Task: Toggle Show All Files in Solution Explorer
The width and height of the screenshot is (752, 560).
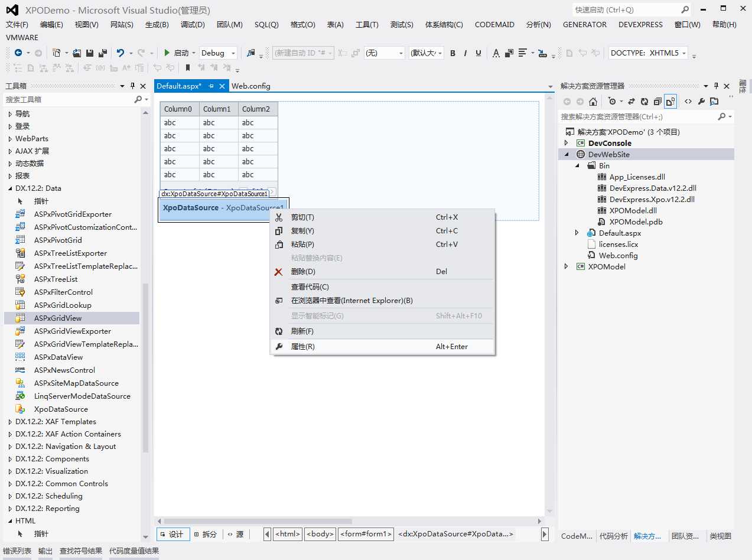Action: (x=670, y=102)
